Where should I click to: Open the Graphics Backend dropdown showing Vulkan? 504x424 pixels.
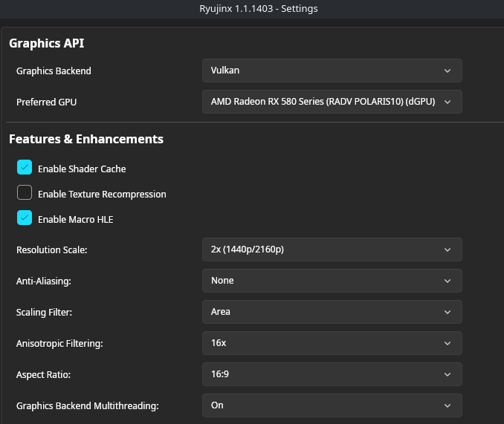click(x=332, y=71)
